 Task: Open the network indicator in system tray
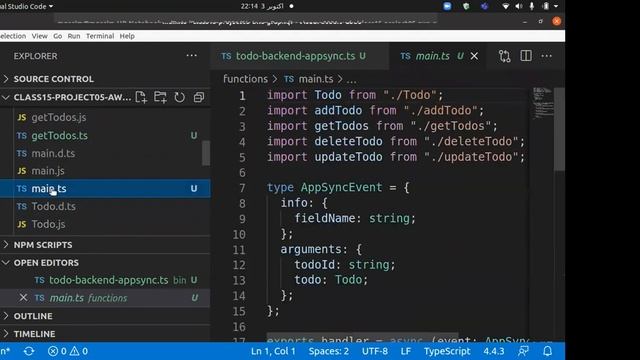505,6
